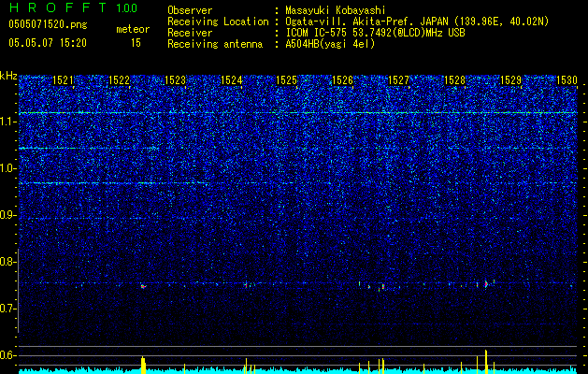The image size is (588, 374).
Task: Select the name Masayuki Kobayashi
Action: [336, 10]
